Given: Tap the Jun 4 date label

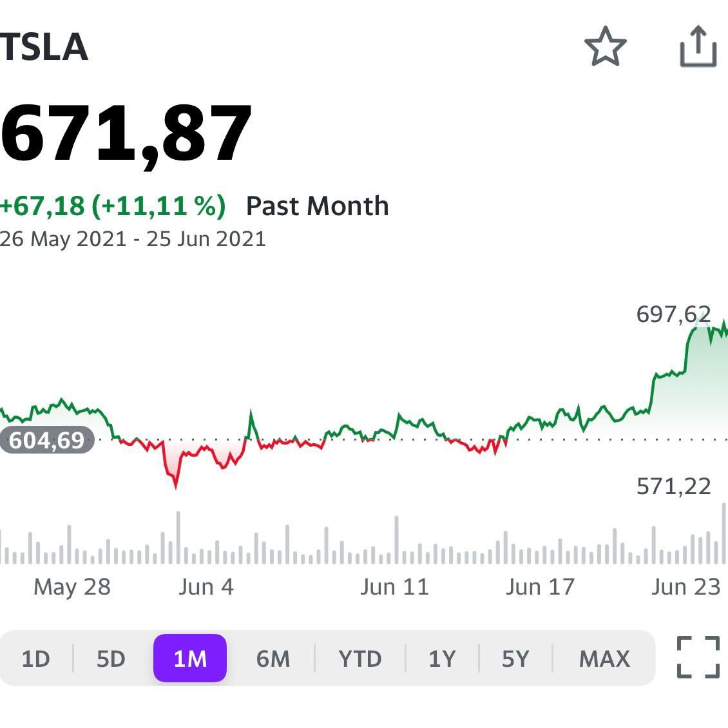Looking at the screenshot, I should (x=206, y=587).
